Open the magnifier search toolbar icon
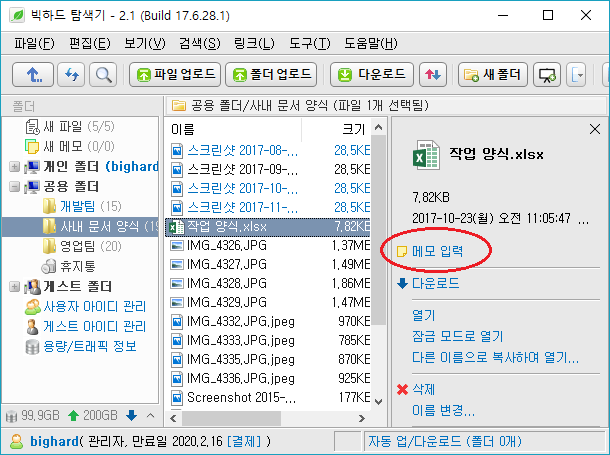This screenshot has height=455, width=610. pyautogui.click(x=103, y=74)
